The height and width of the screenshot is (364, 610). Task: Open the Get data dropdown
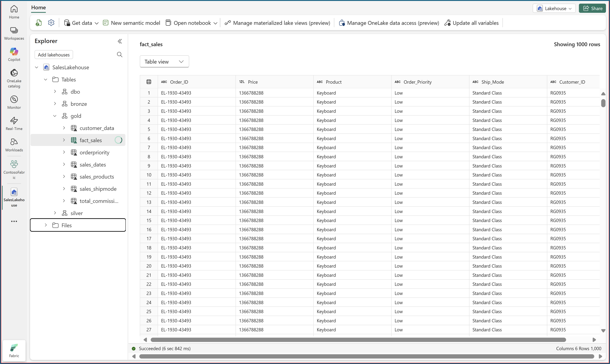click(x=81, y=23)
